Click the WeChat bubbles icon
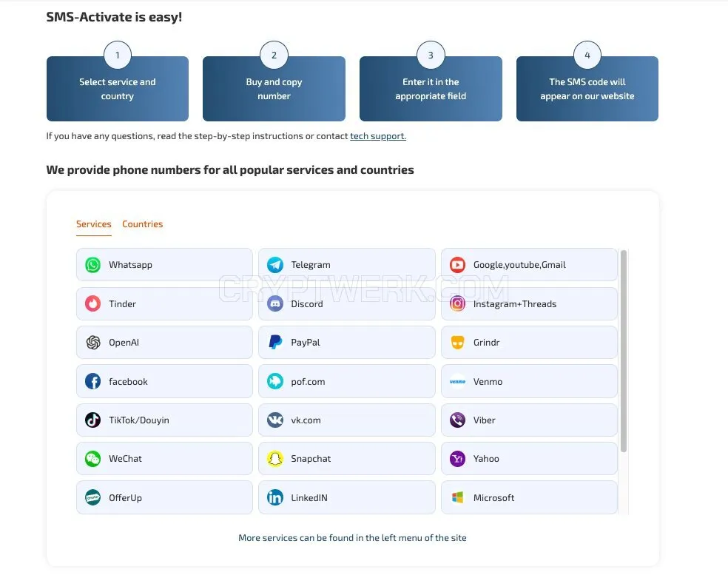Image resolution: width=728 pixels, height=578 pixels. 93,459
